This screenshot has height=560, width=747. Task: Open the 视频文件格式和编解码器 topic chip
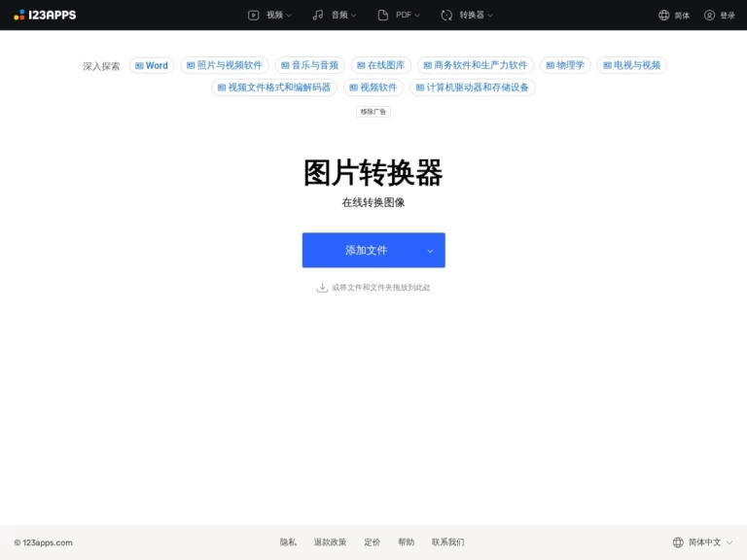[274, 87]
